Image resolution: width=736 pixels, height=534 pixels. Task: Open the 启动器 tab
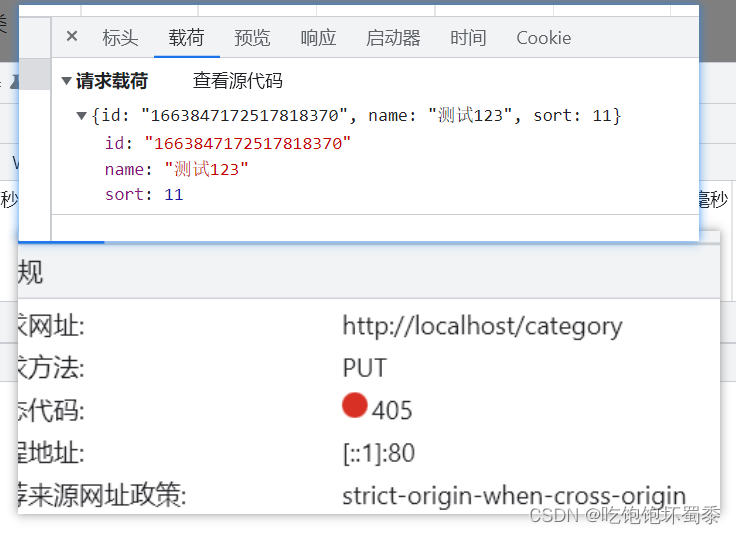[393, 38]
